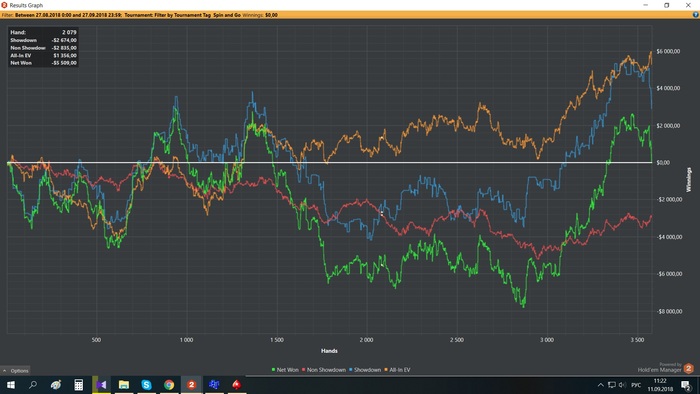This screenshot has height=394, width=700.
Task: Open the Windows Start menu
Action: tap(11, 385)
